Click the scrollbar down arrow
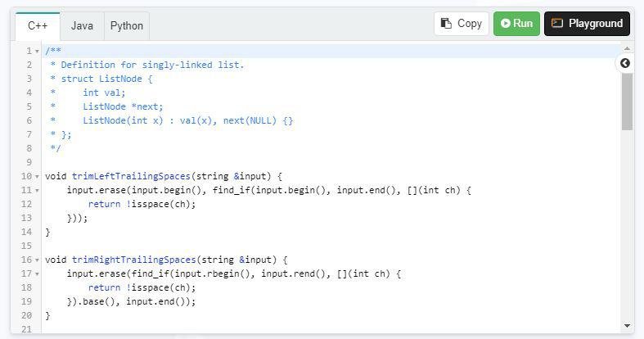The image size is (644, 339). 628,326
